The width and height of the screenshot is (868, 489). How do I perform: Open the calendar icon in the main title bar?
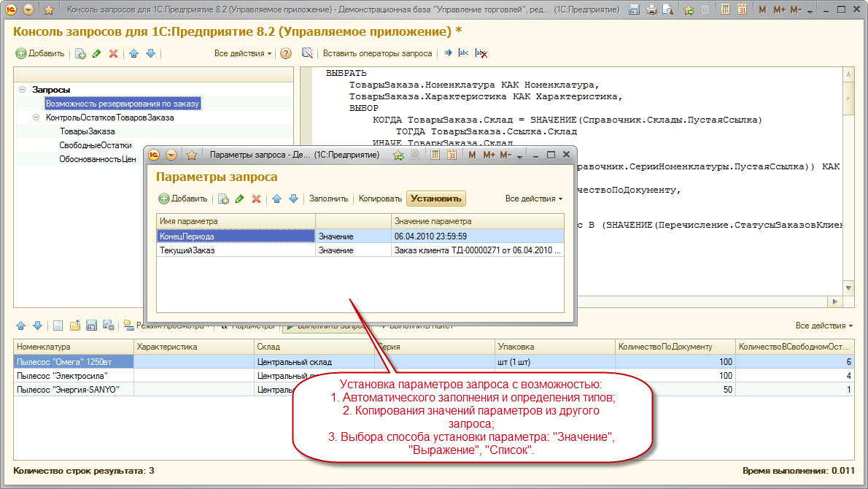[x=742, y=10]
